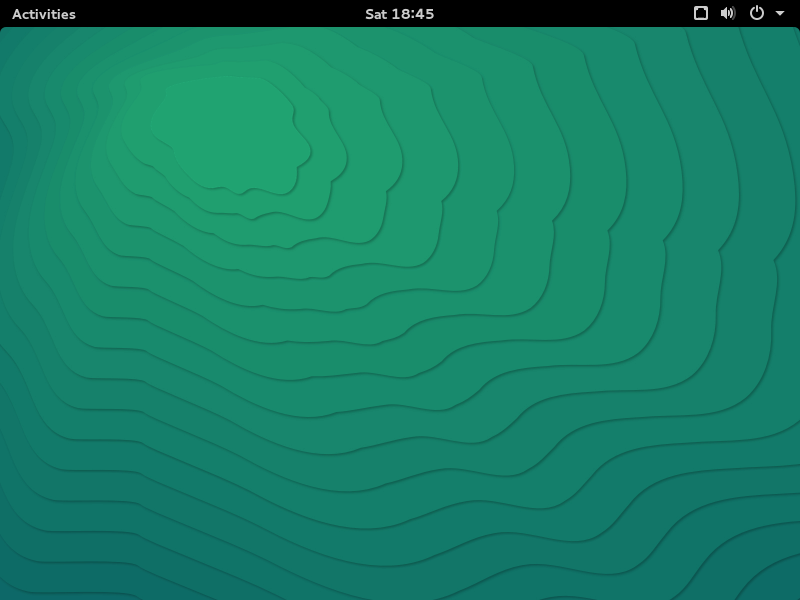The image size is (800, 600).
Task: Click the bottom-right corner of the desktop
Action: 794,594
